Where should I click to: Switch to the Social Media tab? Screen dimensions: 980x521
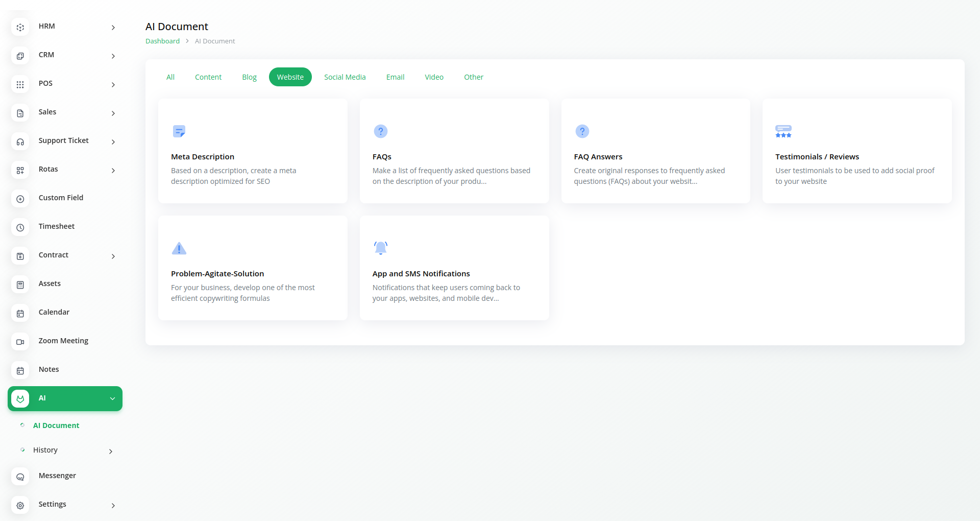[x=345, y=77]
